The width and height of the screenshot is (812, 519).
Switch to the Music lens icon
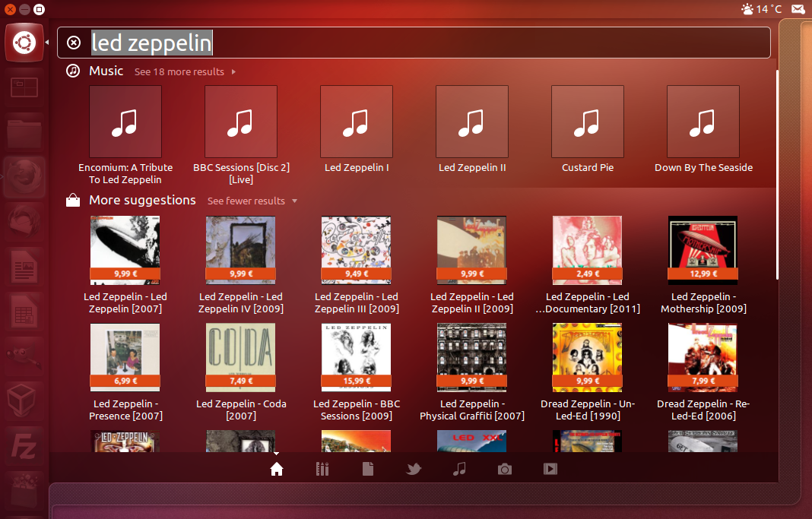coord(459,470)
